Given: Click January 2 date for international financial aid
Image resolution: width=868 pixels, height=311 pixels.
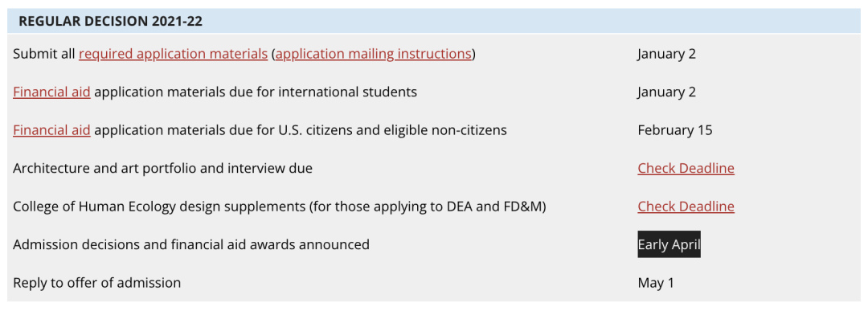Looking at the screenshot, I should pos(666,92).
